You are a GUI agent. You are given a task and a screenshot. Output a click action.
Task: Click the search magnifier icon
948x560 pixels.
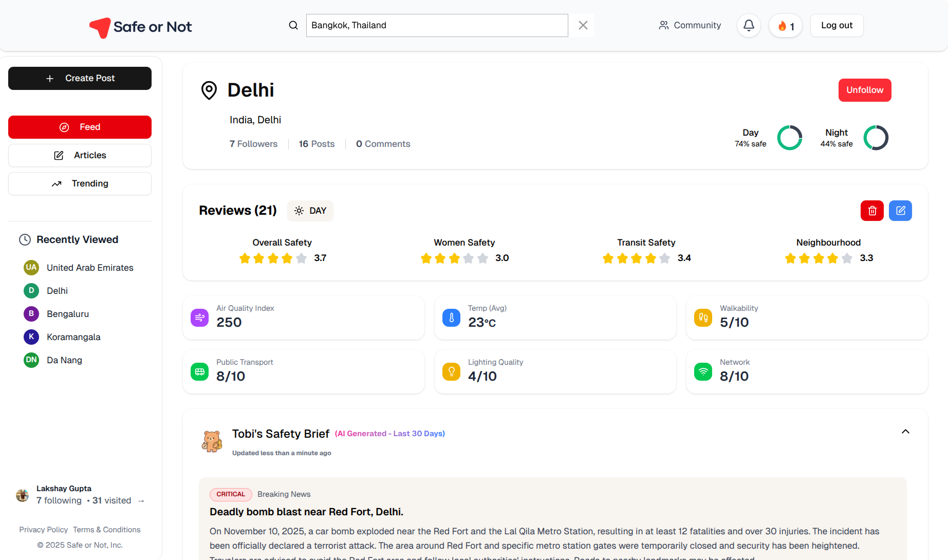[x=293, y=25]
